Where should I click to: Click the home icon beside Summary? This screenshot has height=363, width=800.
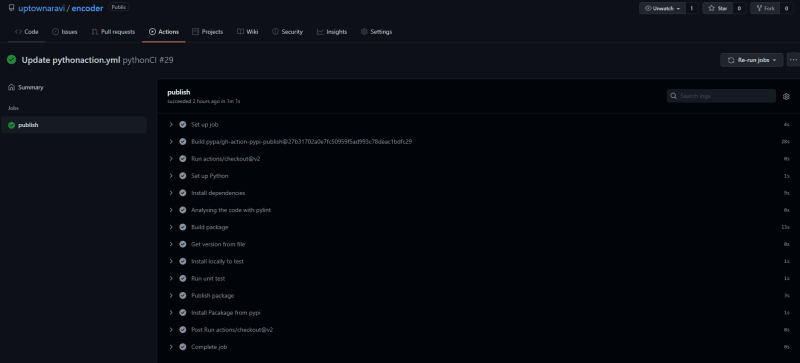tap(11, 87)
